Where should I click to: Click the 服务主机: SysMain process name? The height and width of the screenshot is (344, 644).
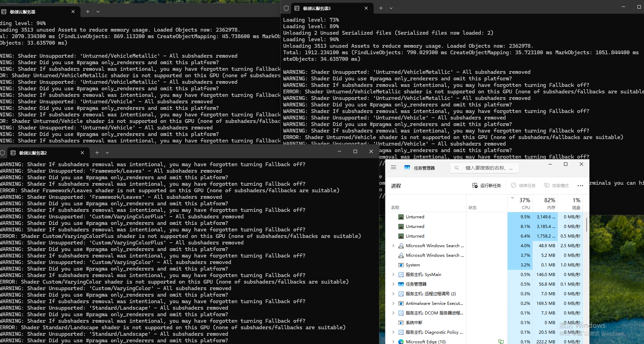423,275
